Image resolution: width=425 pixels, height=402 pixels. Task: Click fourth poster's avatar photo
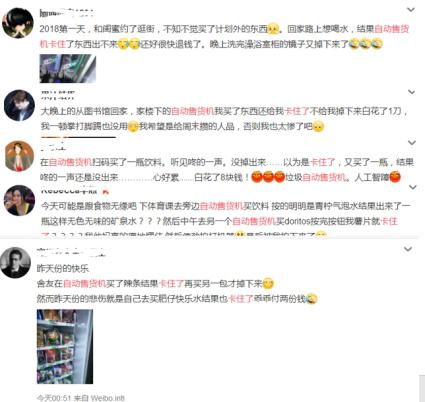[19, 200]
